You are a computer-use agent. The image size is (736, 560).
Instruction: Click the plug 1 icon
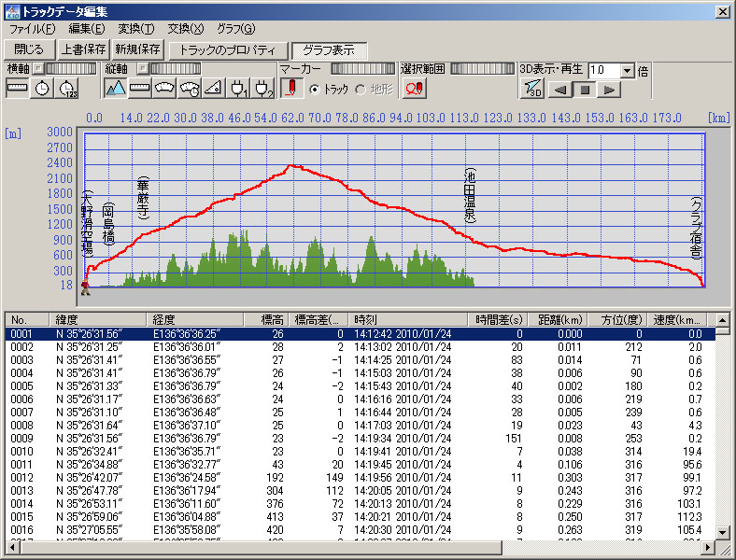pyautogui.click(x=238, y=89)
